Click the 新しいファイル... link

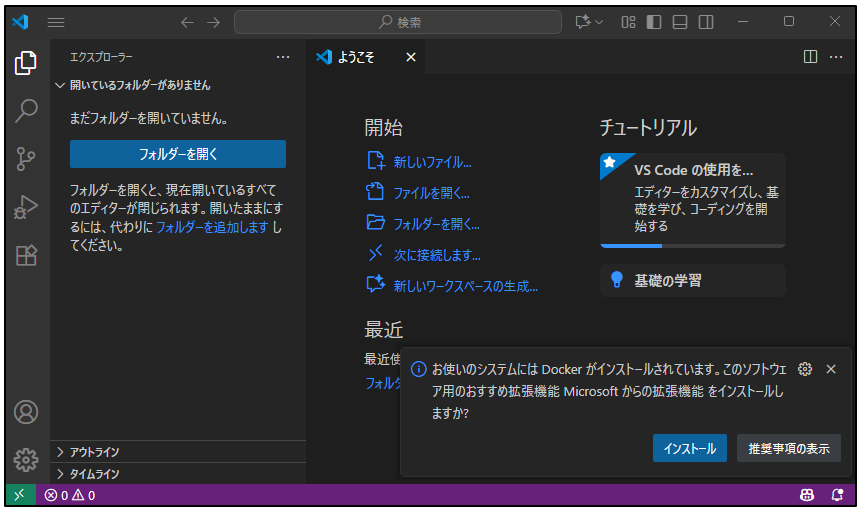pos(432,162)
